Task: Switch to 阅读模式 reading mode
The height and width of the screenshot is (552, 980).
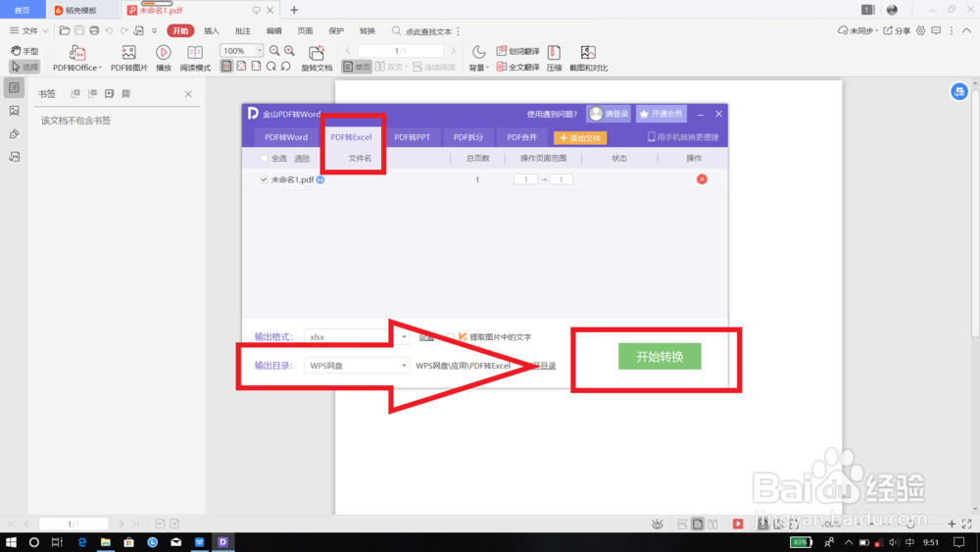Action: pyautogui.click(x=195, y=59)
